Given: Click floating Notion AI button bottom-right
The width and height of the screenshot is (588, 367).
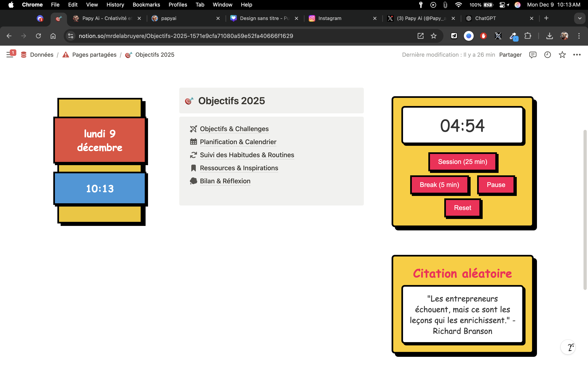Looking at the screenshot, I should tap(568, 347).
